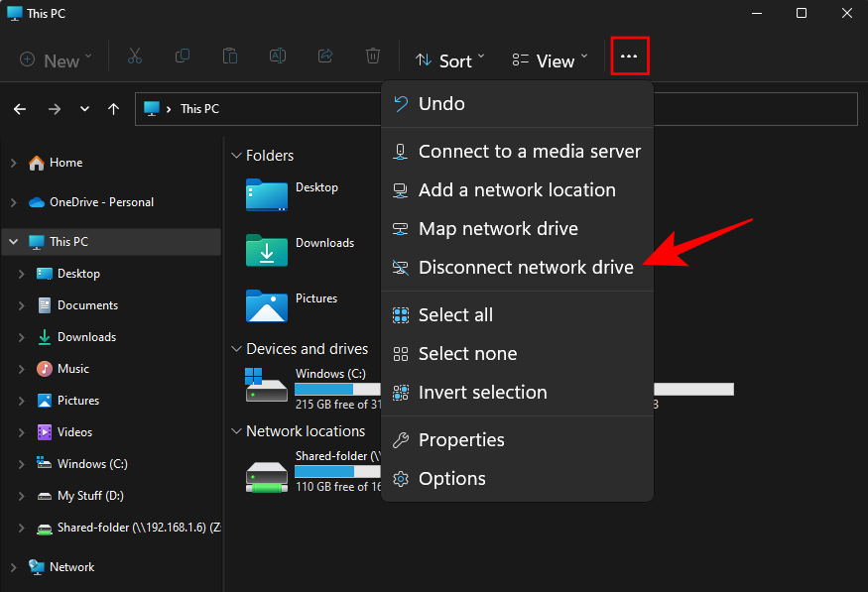Click Select all in the menu

455,314
